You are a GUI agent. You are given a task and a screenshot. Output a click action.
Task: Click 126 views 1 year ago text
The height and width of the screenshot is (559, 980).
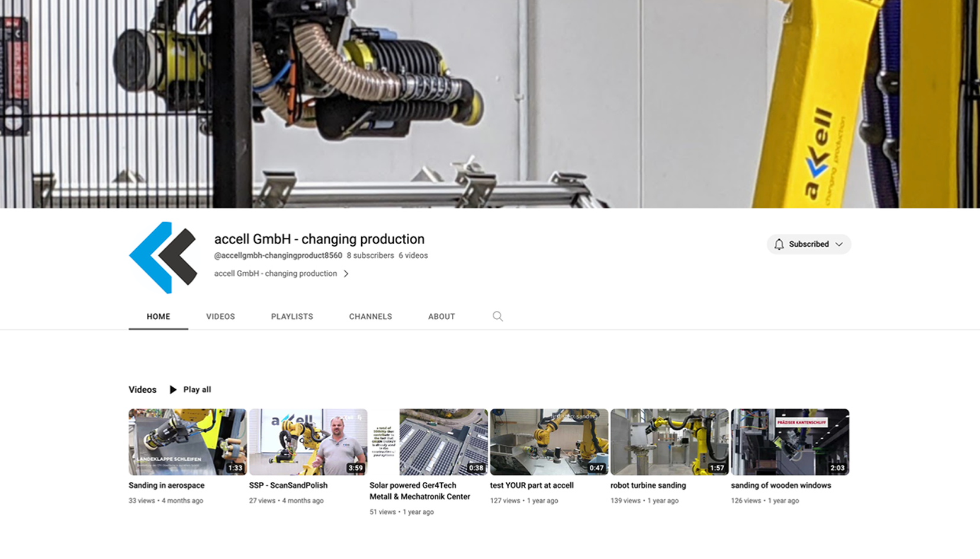(764, 500)
